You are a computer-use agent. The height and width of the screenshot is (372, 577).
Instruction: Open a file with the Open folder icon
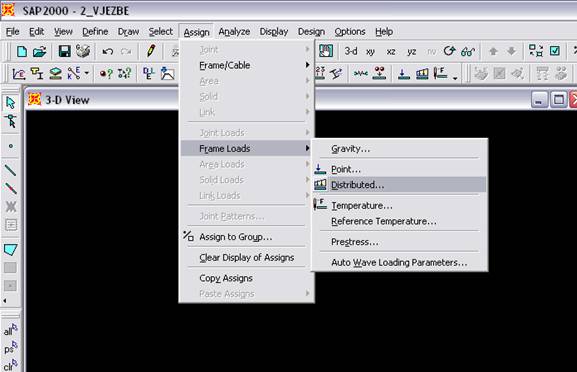[39, 52]
